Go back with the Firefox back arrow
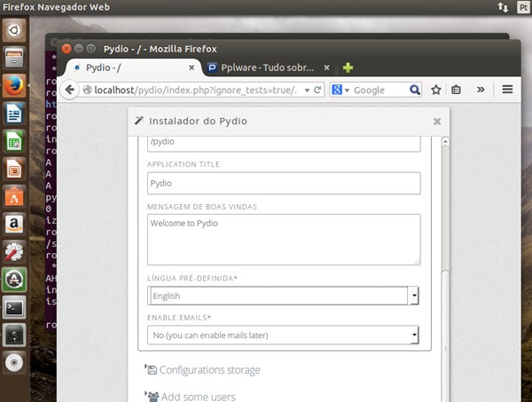 click(x=69, y=90)
